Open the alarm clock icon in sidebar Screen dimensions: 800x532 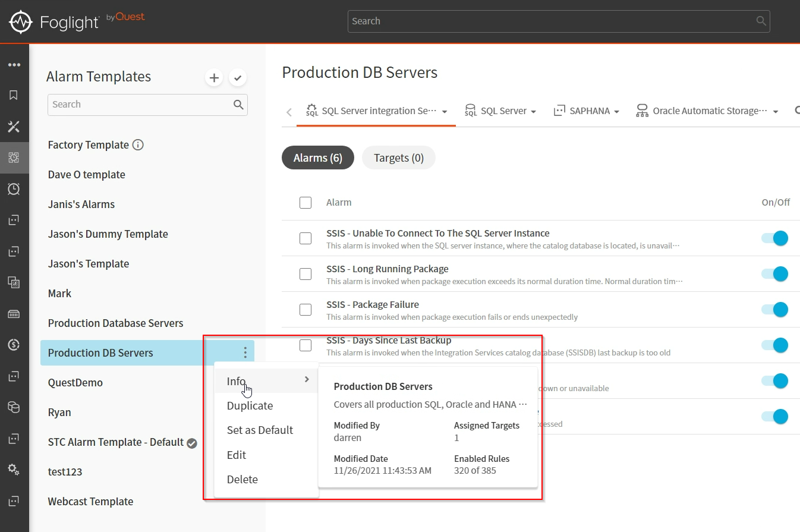coord(14,189)
